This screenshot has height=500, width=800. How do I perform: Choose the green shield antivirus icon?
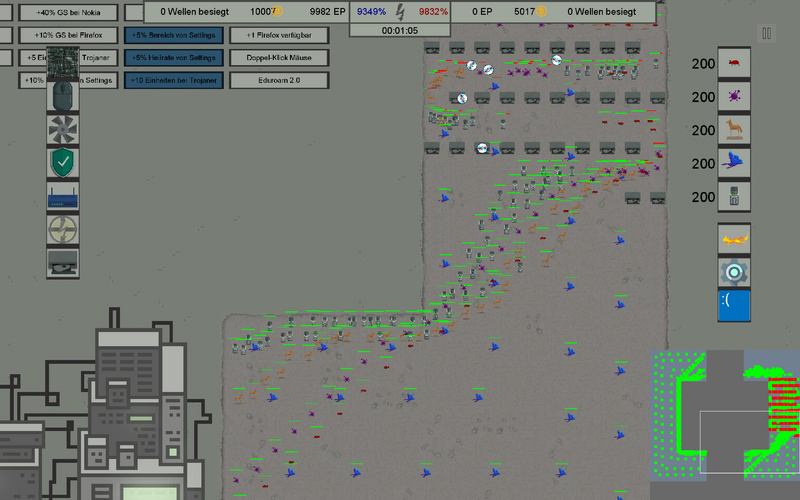[x=63, y=163]
